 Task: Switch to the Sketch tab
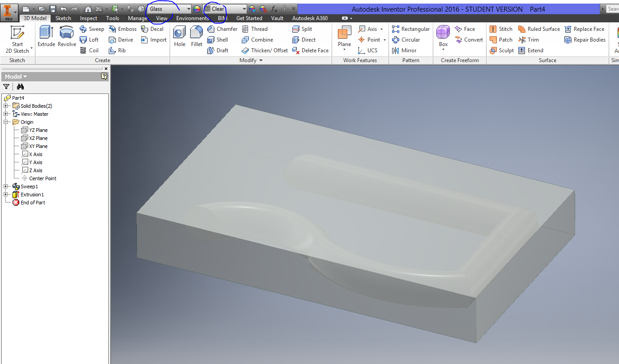click(63, 18)
